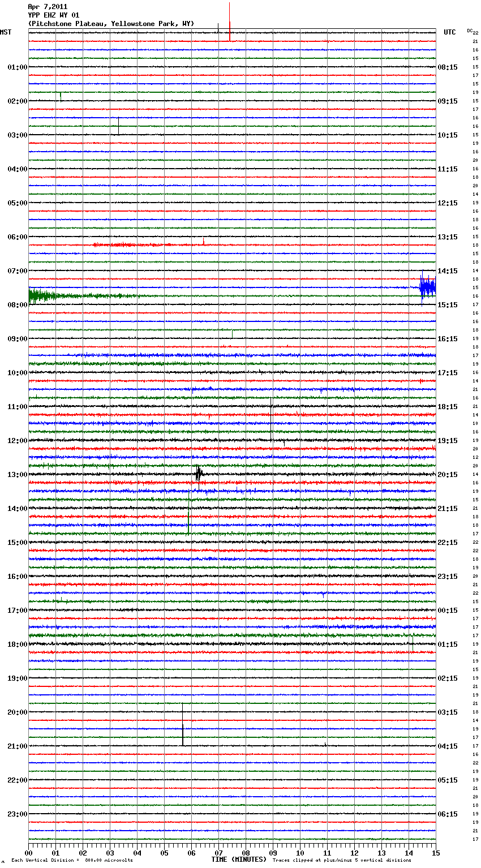481x868 pixels.
Task: Click the "13" label on the minutes axis
Action: point(381,853)
